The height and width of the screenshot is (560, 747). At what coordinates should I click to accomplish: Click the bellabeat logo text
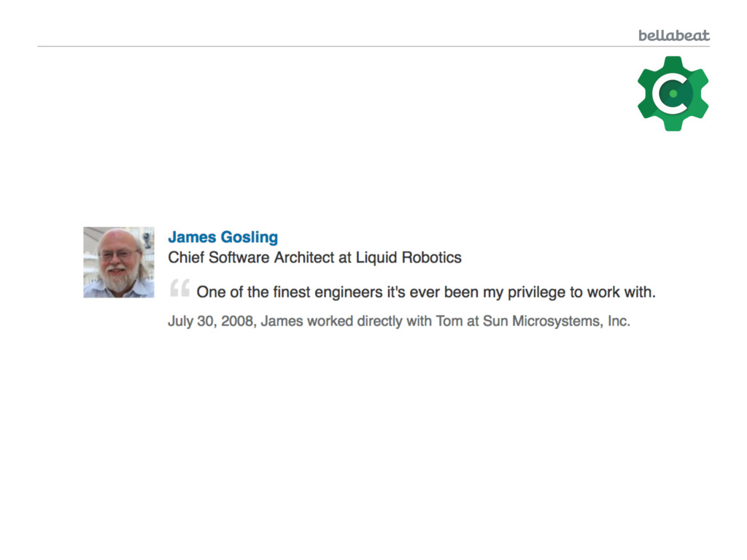pyautogui.click(x=673, y=36)
